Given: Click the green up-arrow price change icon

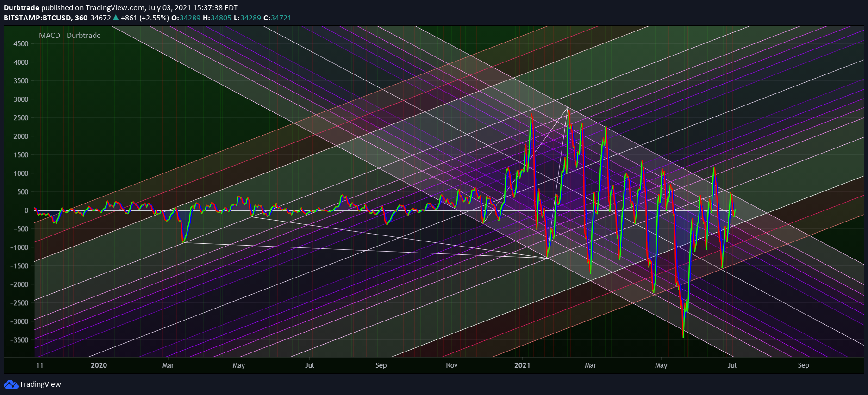Looking at the screenshot, I should coord(116,18).
